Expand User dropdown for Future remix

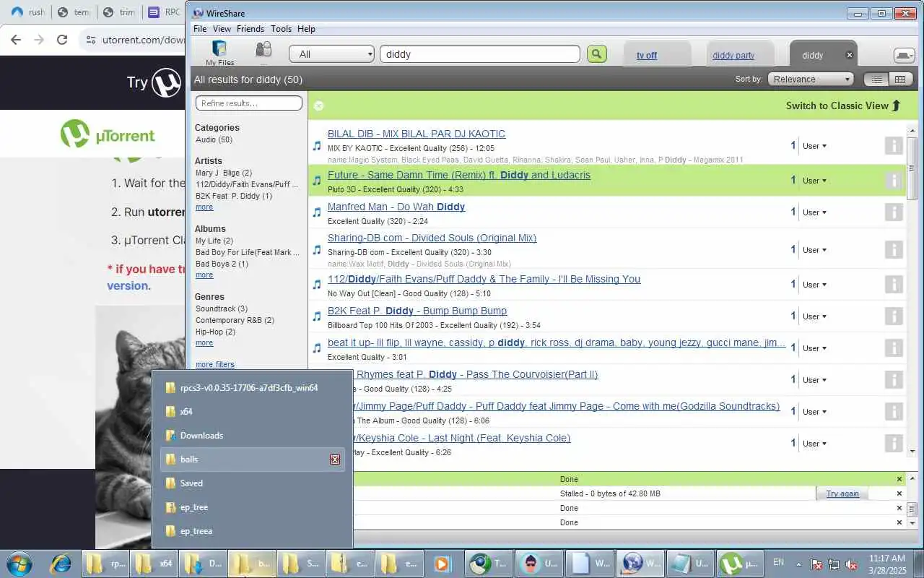814,181
